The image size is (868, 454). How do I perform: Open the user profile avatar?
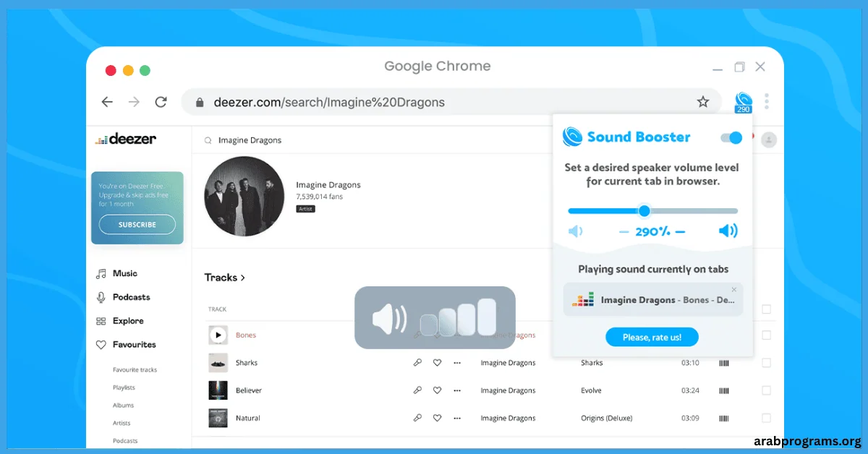(769, 140)
